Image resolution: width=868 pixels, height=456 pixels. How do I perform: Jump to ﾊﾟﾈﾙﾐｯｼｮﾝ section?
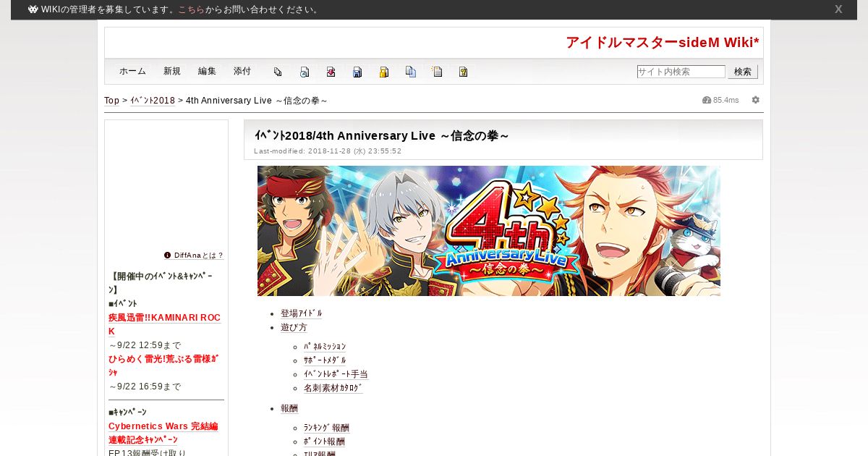click(325, 347)
